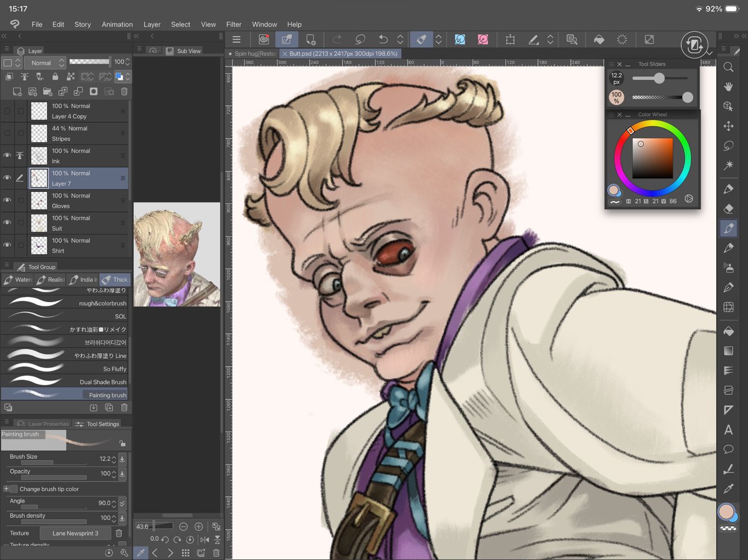
Task: Select the Move layer tool
Action: pyautogui.click(x=728, y=126)
